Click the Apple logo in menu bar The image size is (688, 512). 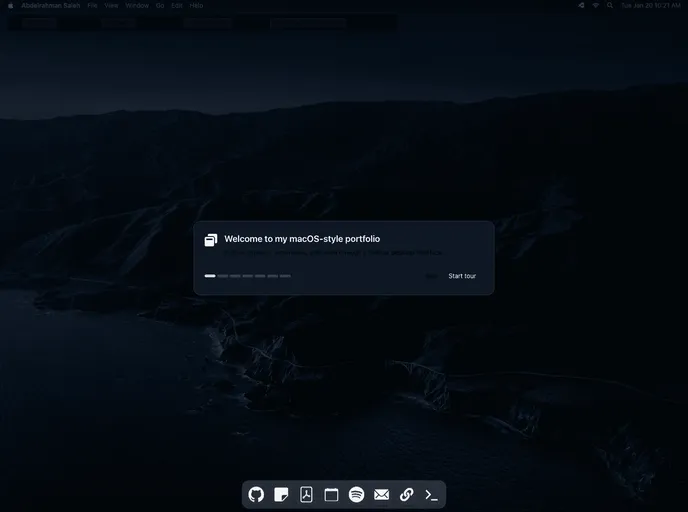pos(11,6)
